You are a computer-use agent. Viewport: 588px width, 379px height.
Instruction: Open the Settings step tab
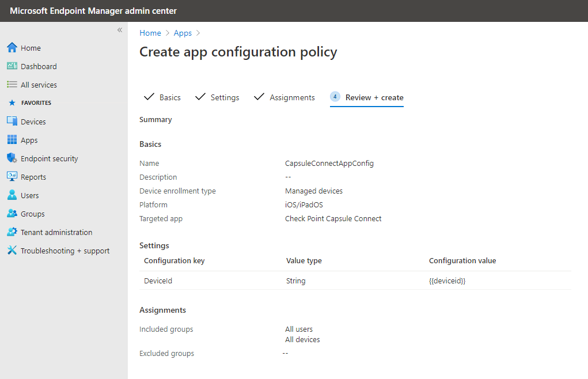point(217,97)
